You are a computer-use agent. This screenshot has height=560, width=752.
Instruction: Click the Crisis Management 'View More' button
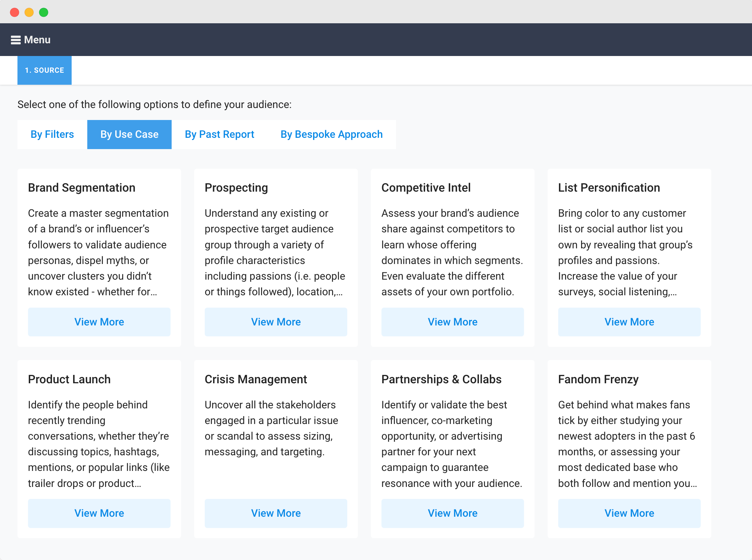coord(276,513)
